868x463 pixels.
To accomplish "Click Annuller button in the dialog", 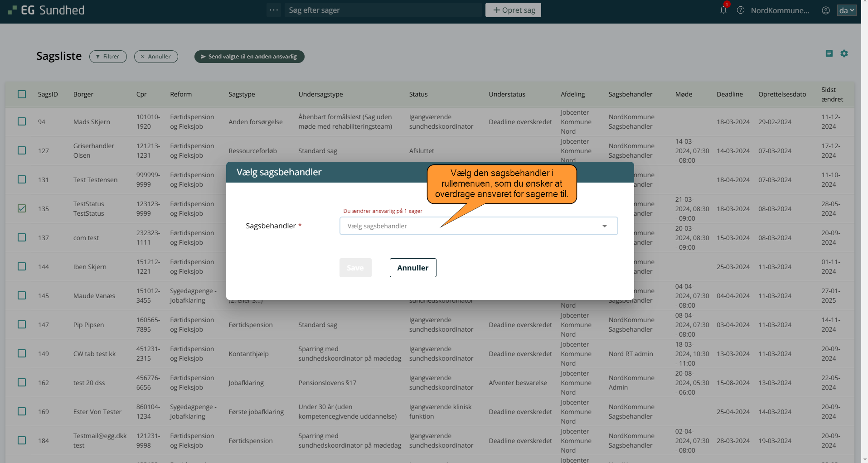I will coord(412,268).
